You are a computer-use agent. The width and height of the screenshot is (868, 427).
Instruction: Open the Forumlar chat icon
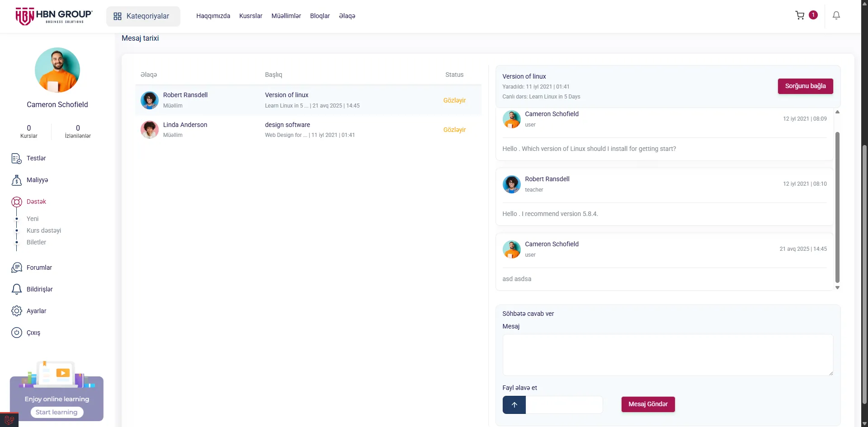click(x=16, y=267)
